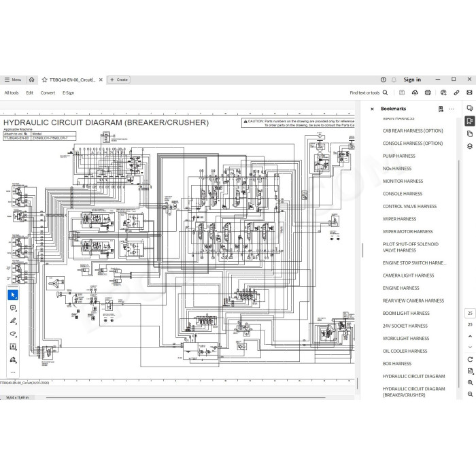476x476 pixels.
Task: Open CONTROL VALVE HARNESS bookmark
Action: pos(409,207)
